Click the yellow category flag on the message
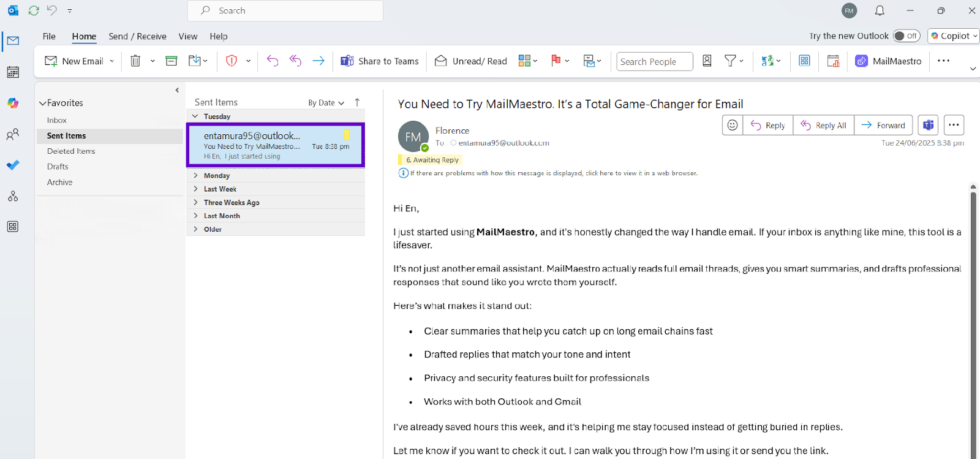980x459 pixels. coord(347,135)
